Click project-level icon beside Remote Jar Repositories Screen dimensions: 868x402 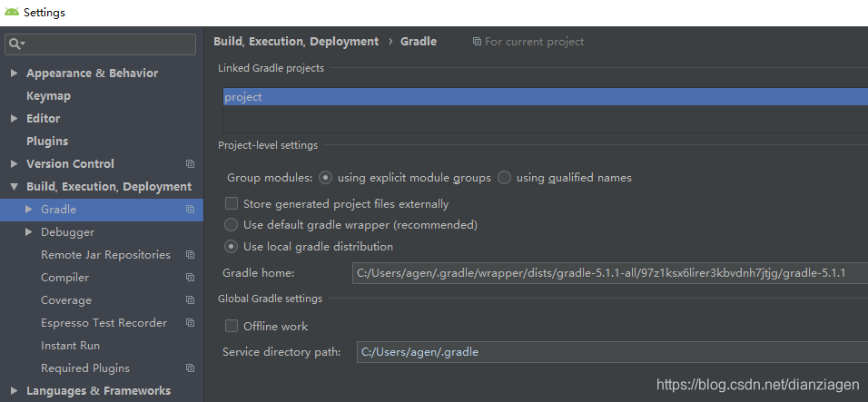(x=191, y=255)
